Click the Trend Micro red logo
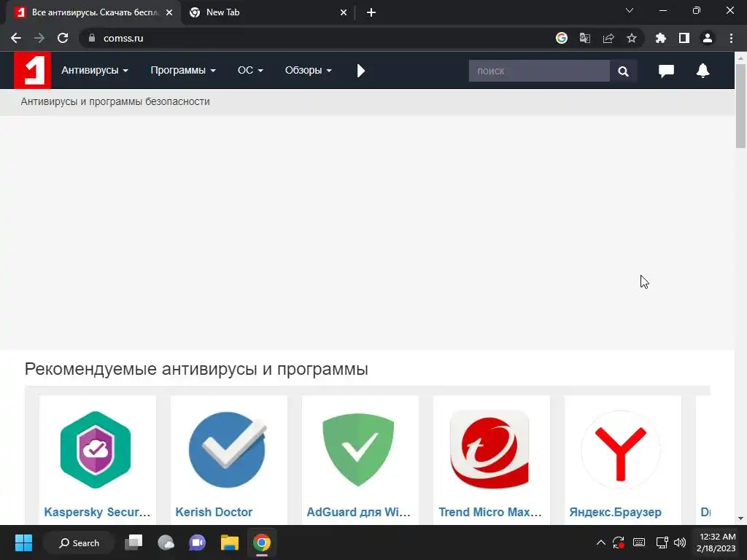 point(489,449)
